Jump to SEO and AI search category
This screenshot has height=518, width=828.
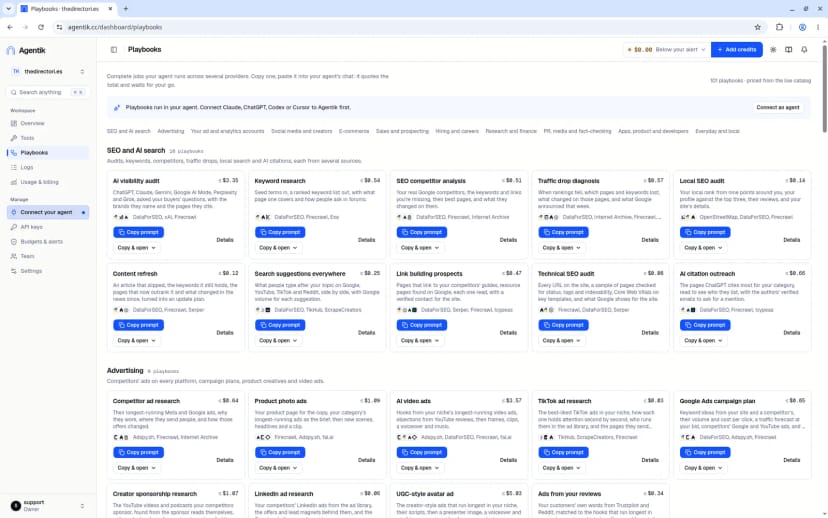coord(128,131)
